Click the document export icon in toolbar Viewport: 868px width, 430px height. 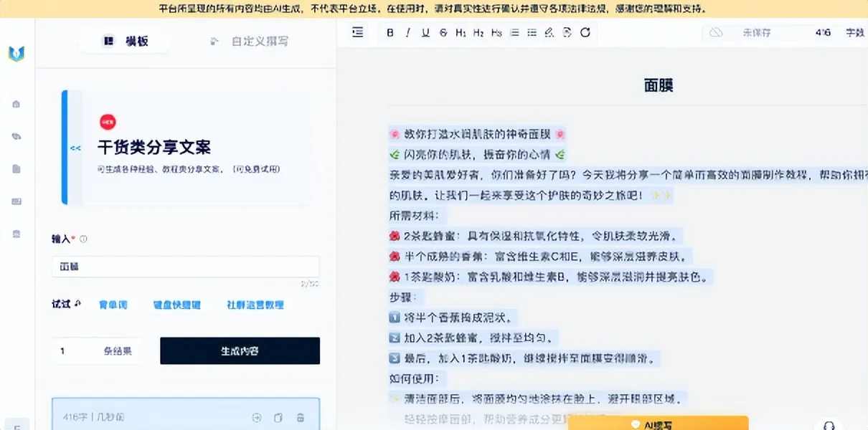(567, 32)
